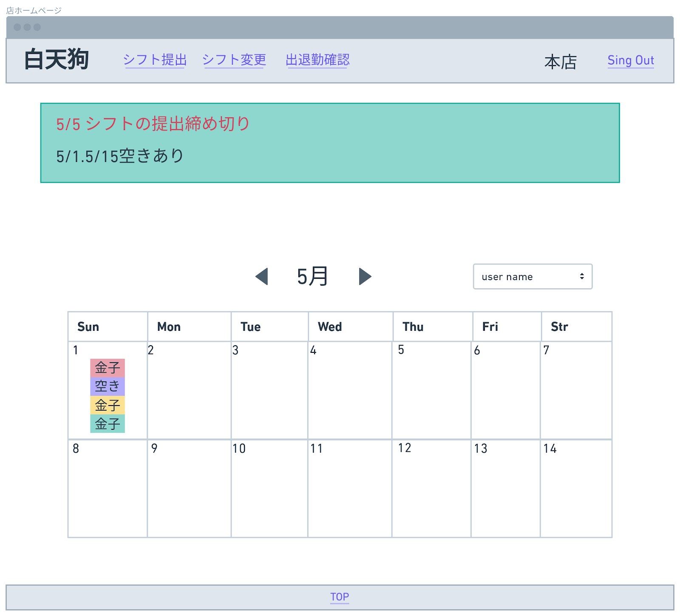
Task: Select the red 金子 shift entry
Action: click(107, 367)
